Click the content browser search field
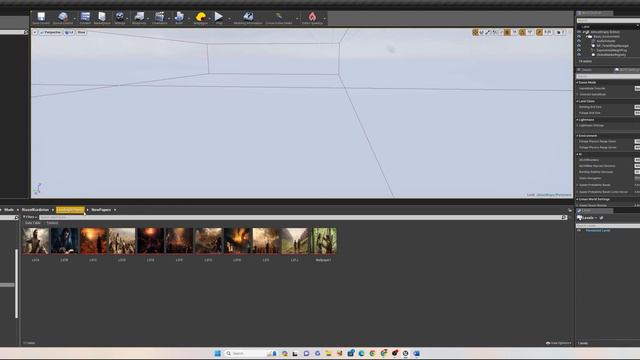Viewport: 640px width, 360px height. (303, 218)
